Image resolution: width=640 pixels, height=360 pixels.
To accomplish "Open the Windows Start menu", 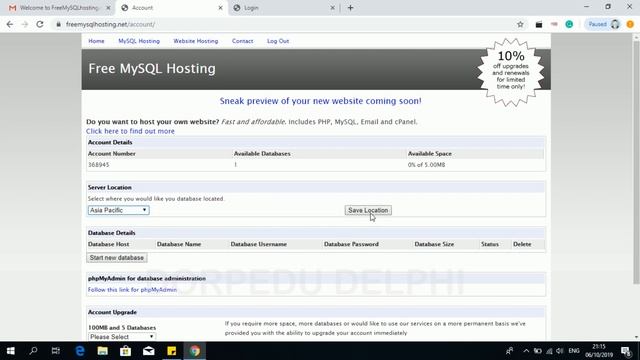I will pyautogui.click(x=11, y=351).
